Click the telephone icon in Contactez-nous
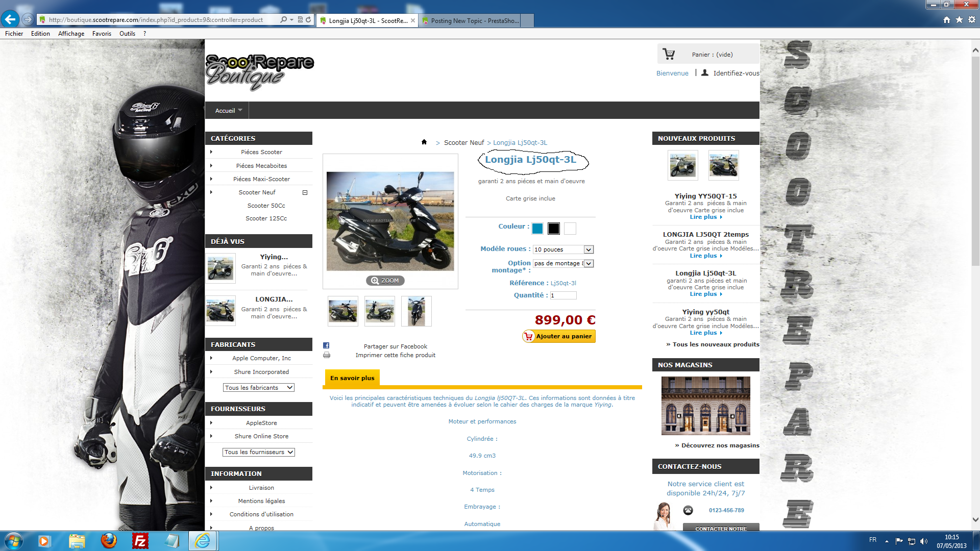Viewport: 980px width, 551px height. [688, 510]
